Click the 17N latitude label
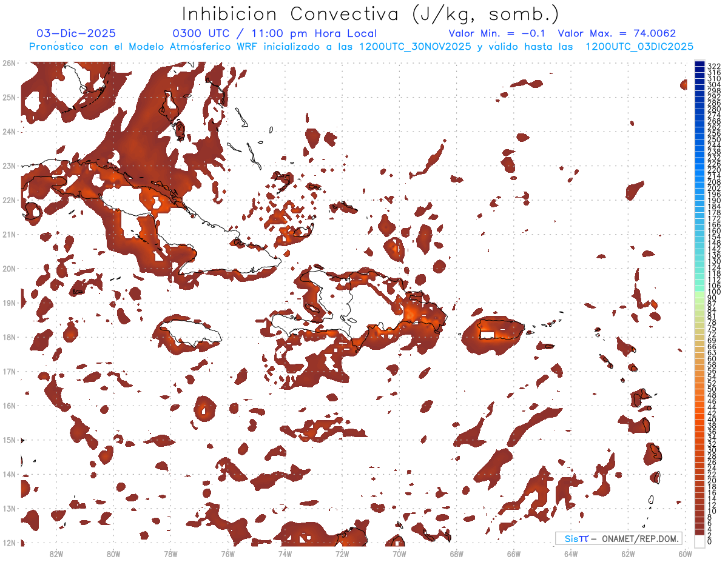728x562 pixels. [8, 371]
